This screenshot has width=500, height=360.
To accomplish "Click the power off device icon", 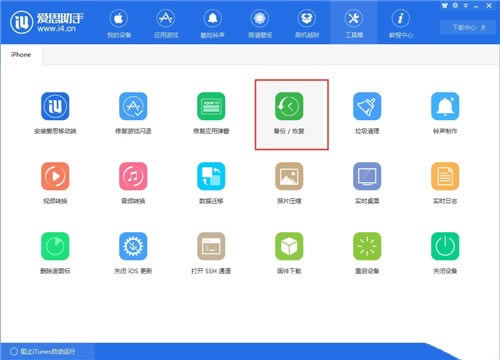I will point(445,246).
